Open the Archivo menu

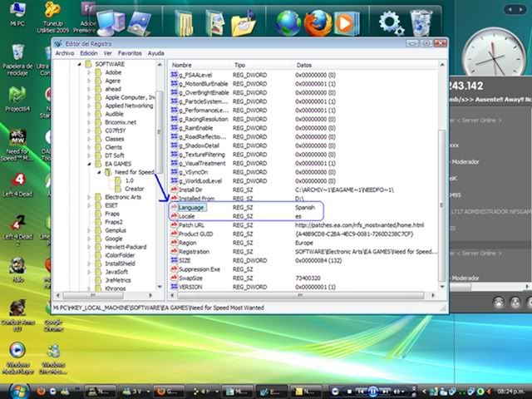tap(65, 53)
